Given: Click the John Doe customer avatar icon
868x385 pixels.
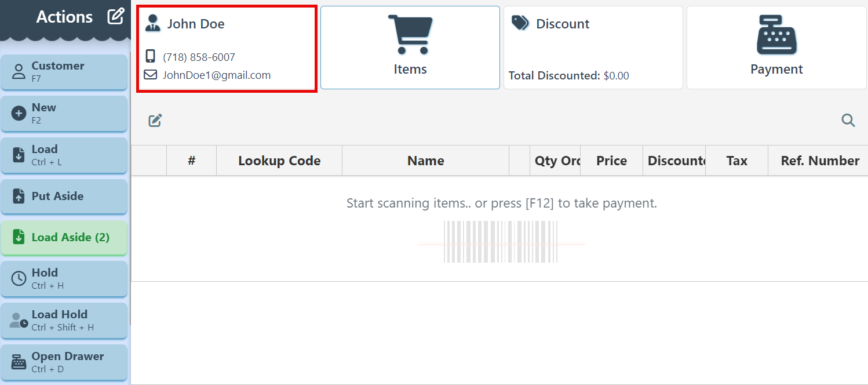Looking at the screenshot, I should pyautogui.click(x=153, y=23).
